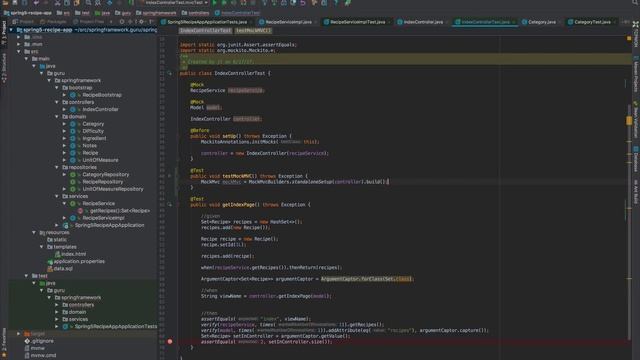Open IndexController.java editor tab
Screen dimensions: 640x360
423,22
